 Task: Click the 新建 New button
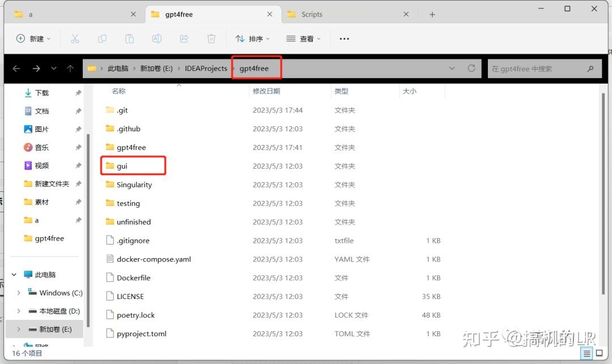[x=32, y=38]
